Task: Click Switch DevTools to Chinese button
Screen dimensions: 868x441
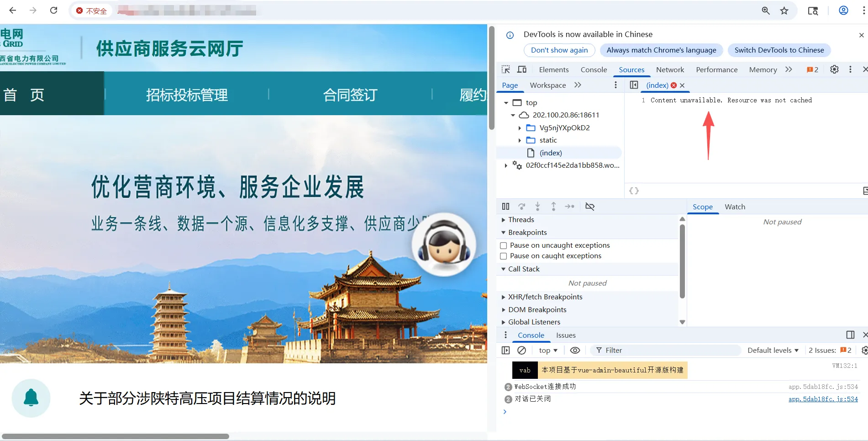Action: click(x=779, y=50)
